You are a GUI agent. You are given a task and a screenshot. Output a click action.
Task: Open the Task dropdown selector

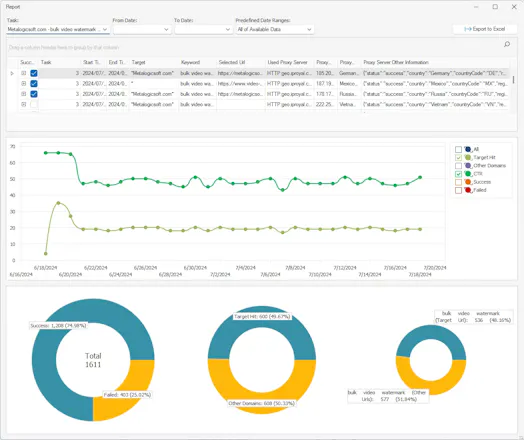(x=58, y=29)
